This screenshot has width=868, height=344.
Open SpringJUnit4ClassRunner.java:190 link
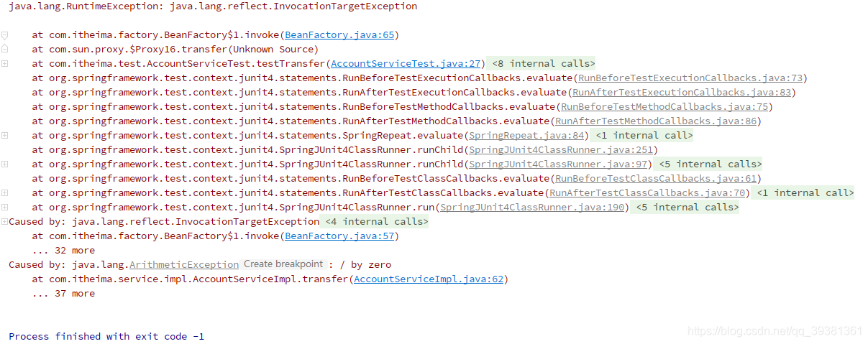point(532,207)
